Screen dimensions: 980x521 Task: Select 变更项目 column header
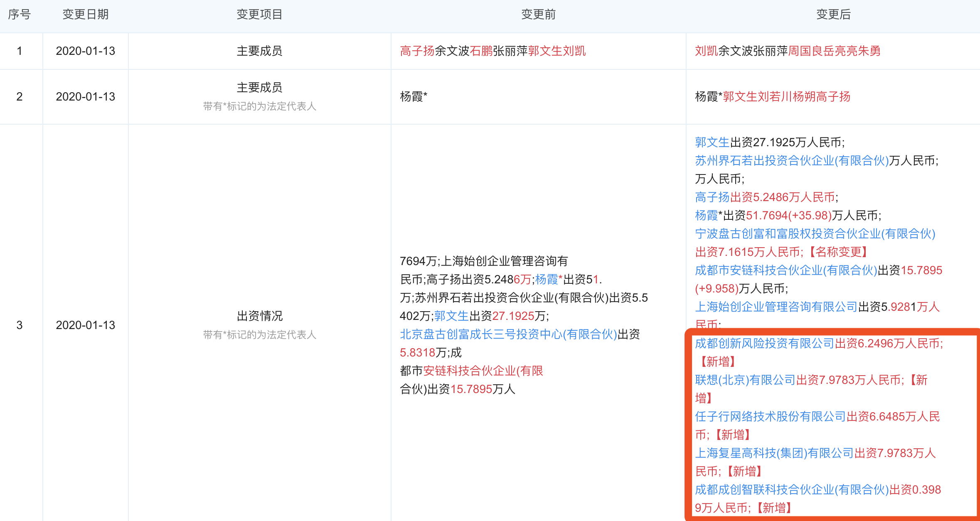tap(260, 15)
